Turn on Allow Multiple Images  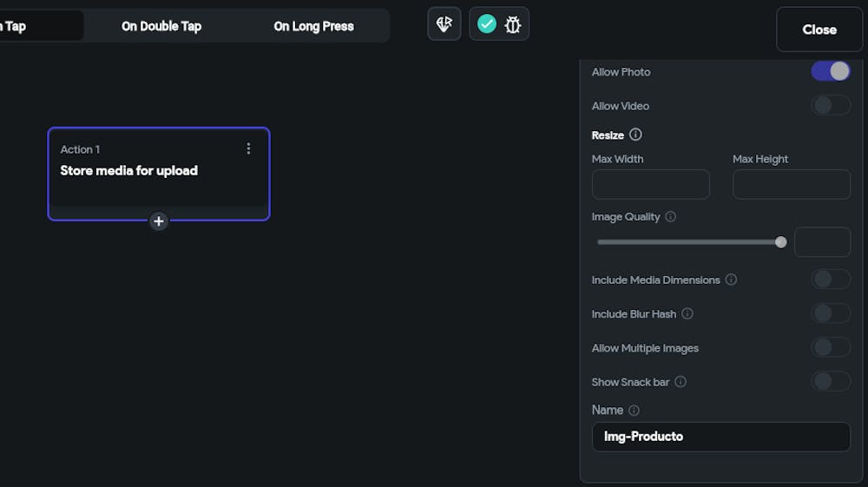point(831,347)
